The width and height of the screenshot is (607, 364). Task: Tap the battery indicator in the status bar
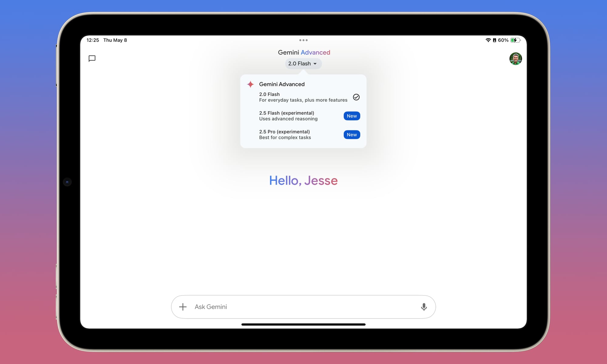[x=515, y=39]
